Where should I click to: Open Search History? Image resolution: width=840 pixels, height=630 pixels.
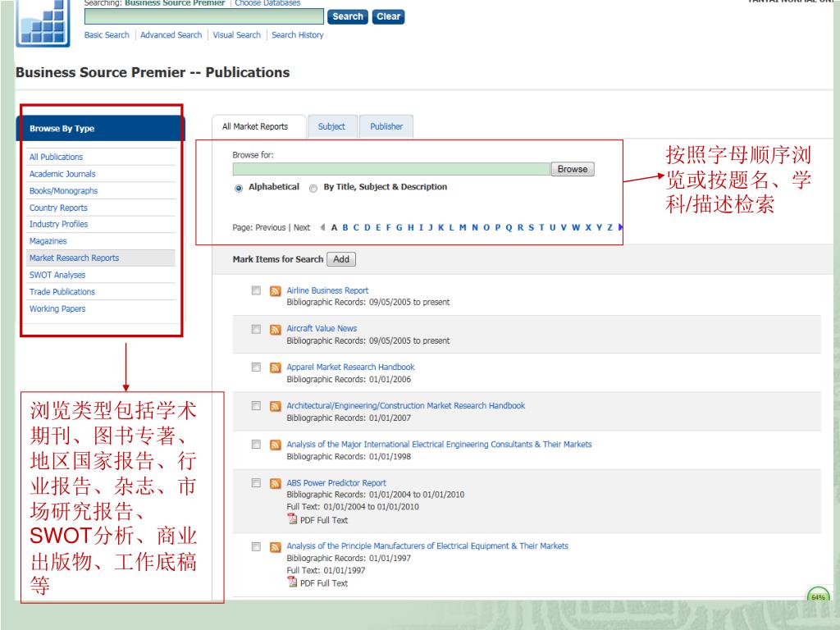297,34
